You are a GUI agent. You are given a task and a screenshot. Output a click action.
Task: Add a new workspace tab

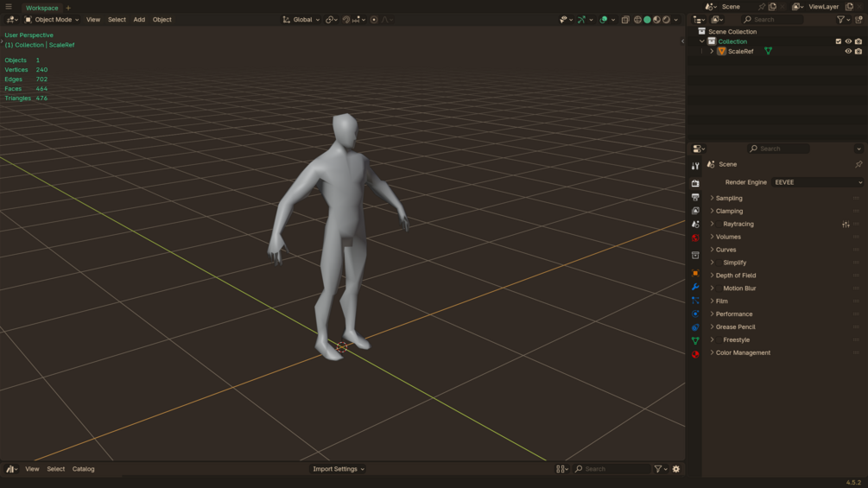[68, 8]
